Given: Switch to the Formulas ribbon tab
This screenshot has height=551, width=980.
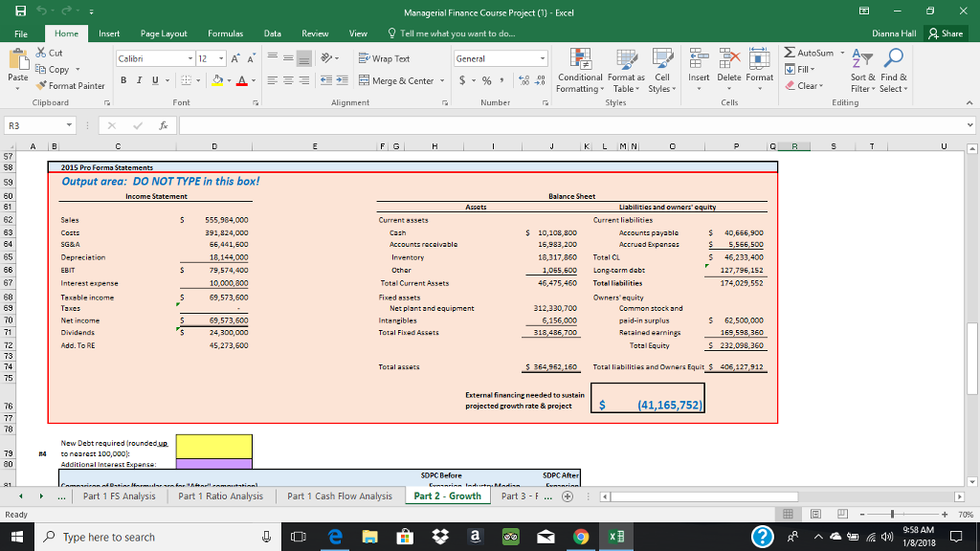Looking at the screenshot, I should [225, 33].
